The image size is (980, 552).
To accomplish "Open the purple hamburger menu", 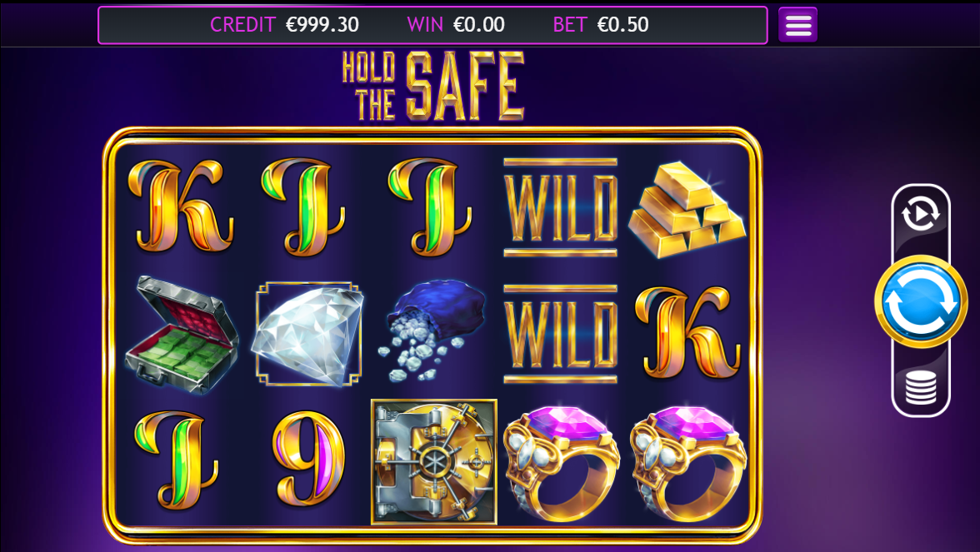I will 797,25.
